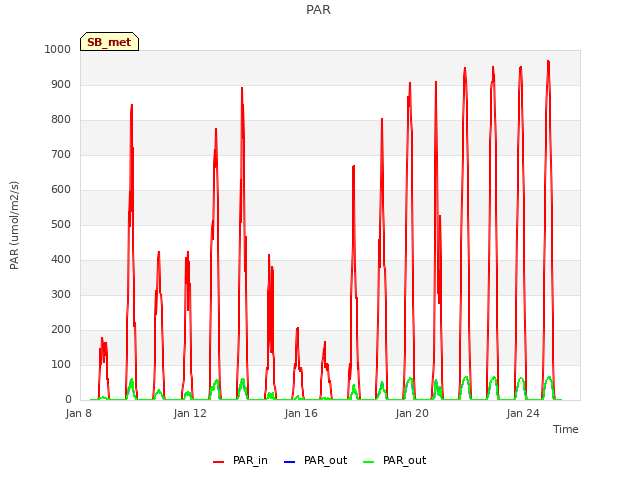Click the Jan 12 x-axis label

click(190, 413)
